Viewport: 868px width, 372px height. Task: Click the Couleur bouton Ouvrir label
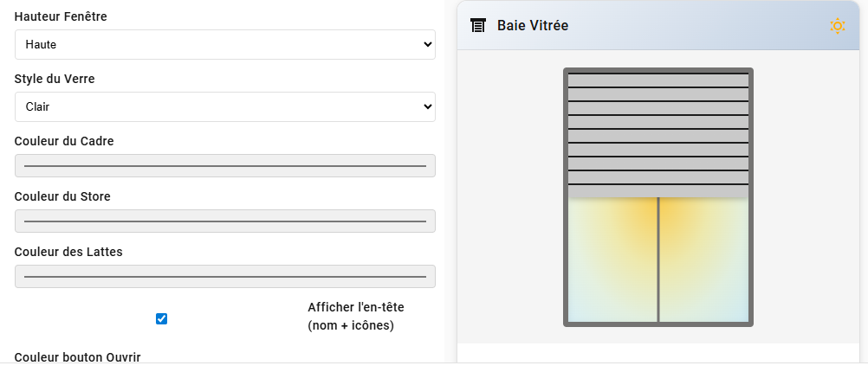77,357
